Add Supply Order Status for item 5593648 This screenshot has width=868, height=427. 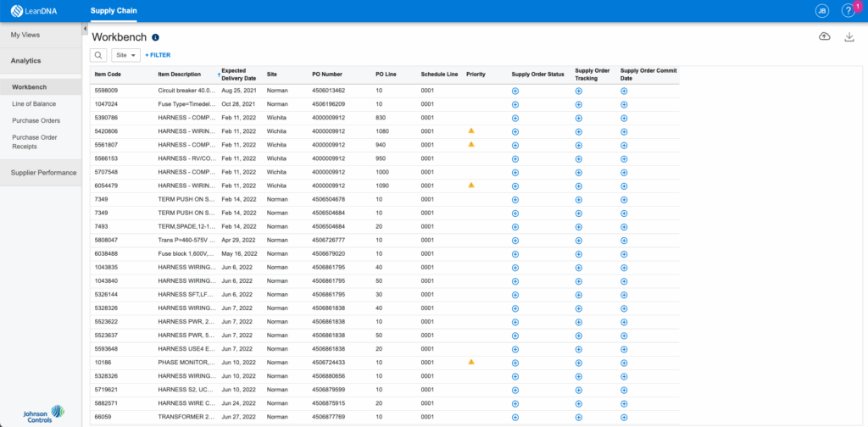tap(515, 349)
